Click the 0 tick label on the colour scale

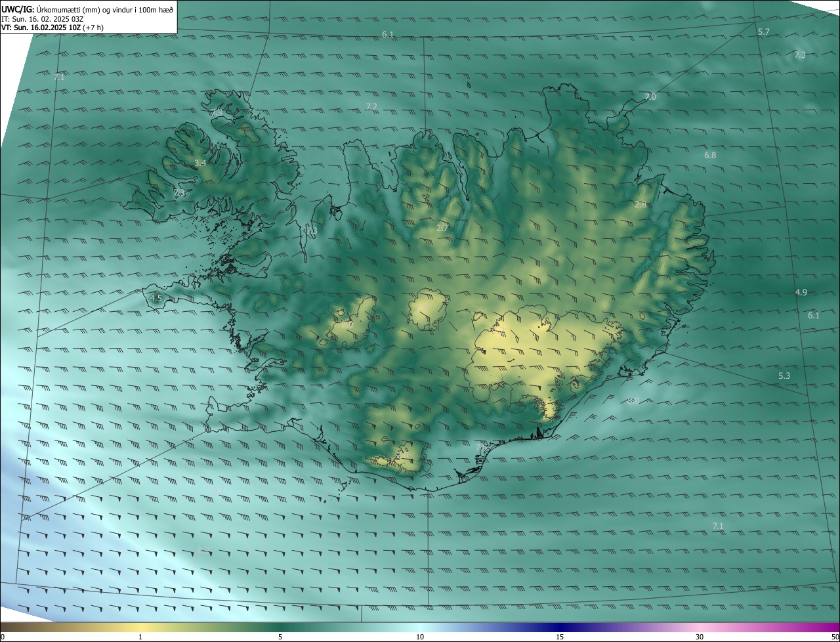3,637
